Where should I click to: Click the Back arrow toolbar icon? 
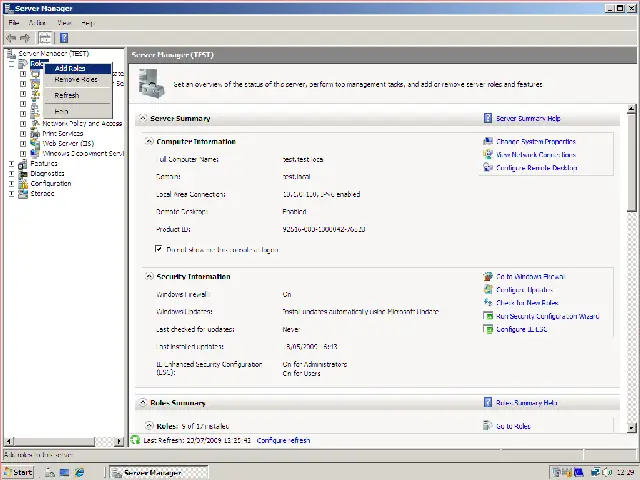[x=11, y=38]
